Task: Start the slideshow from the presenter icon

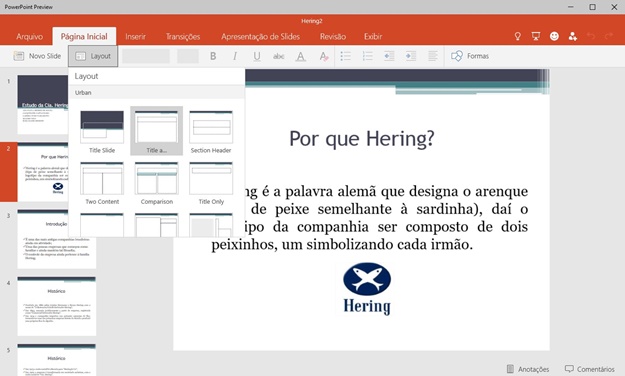Action: [x=536, y=37]
